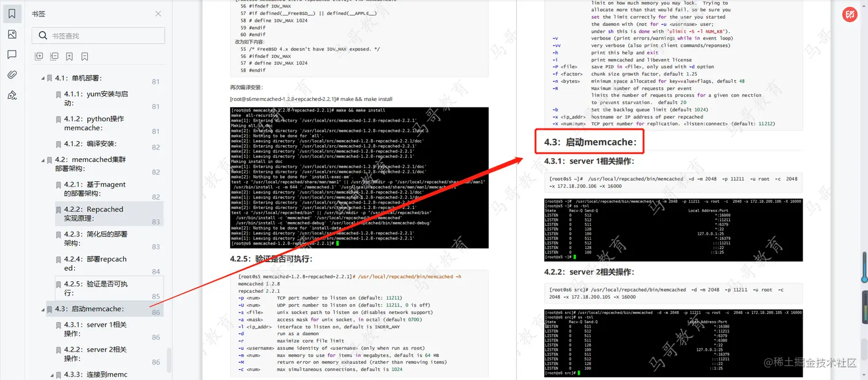Collapse the 4.2 memcached集群部署架构 section
Image resolution: width=868 pixels, height=380 pixels.
tap(42, 160)
